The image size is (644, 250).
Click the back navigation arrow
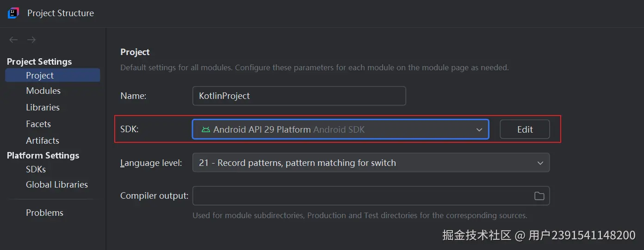tap(13, 40)
